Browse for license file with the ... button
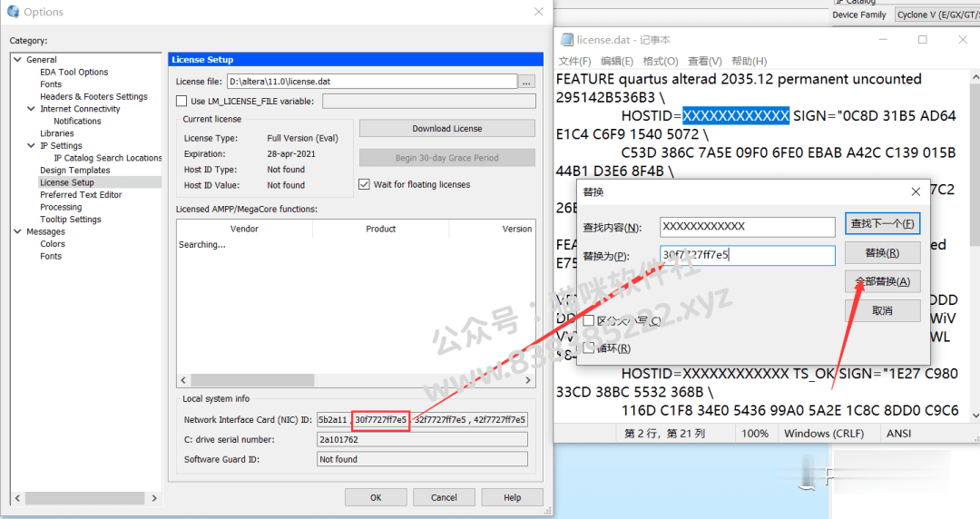Image resolution: width=980 pixels, height=519 pixels. 527,82
